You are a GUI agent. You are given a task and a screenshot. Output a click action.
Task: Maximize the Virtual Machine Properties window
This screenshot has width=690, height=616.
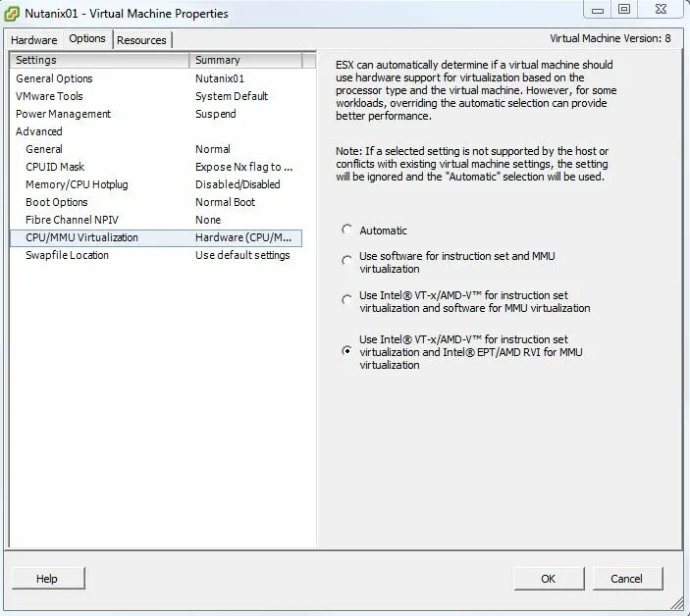(x=624, y=9)
